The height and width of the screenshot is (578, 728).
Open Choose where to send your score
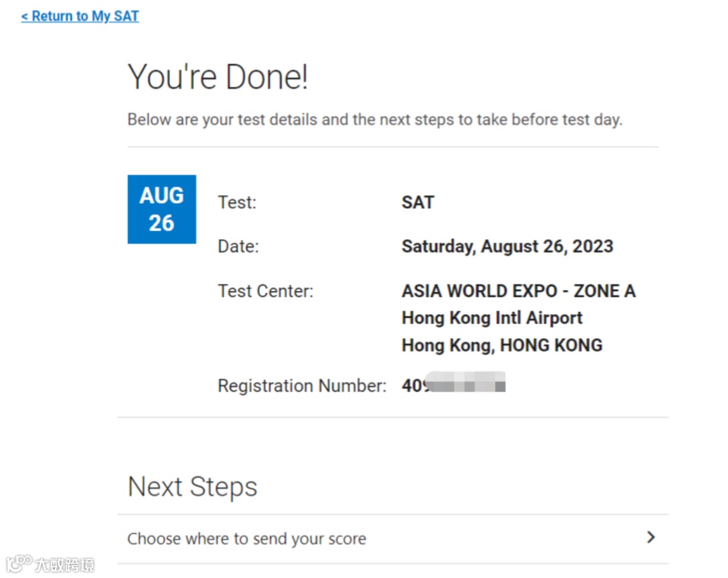pyautogui.click(x=247, y=539)
